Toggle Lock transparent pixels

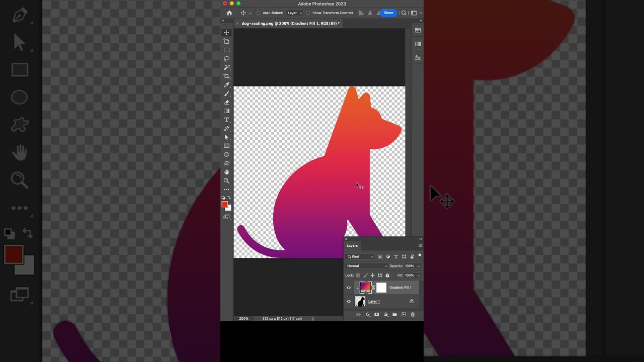358,276
